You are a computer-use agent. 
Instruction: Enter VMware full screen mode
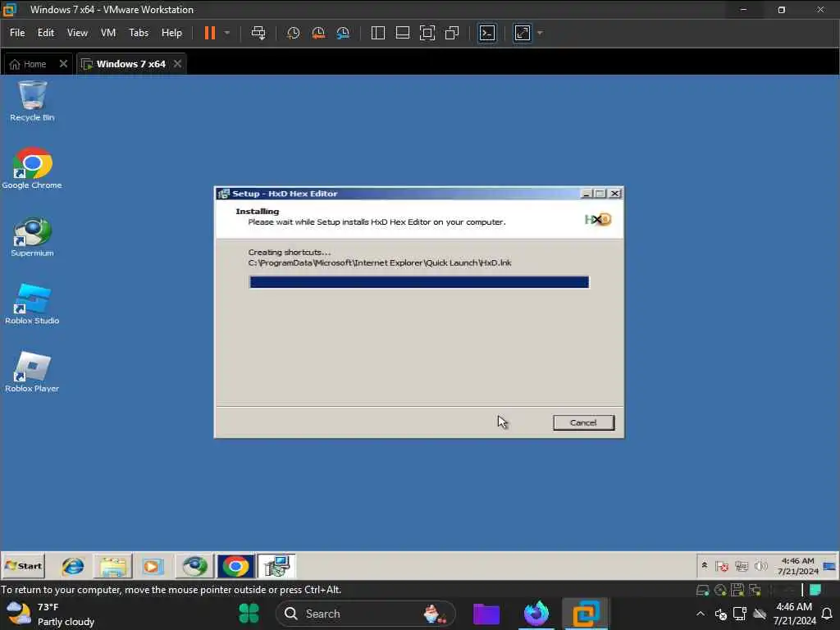pos(427,33)
